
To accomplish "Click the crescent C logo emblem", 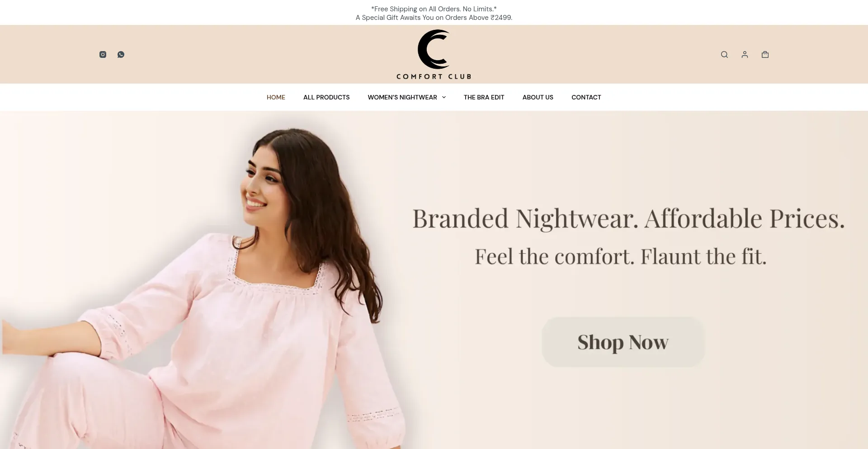I will [434, 49].
